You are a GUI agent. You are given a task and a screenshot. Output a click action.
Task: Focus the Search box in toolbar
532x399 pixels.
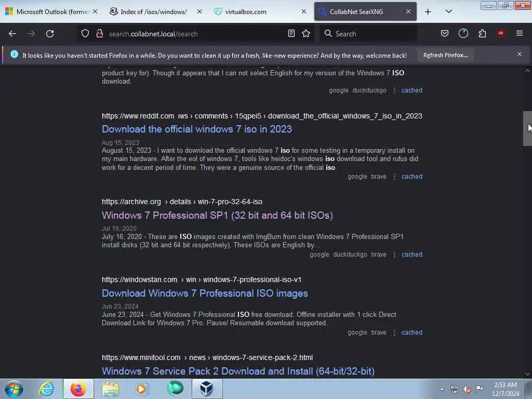pyautogui.click(x=368, y=34)
